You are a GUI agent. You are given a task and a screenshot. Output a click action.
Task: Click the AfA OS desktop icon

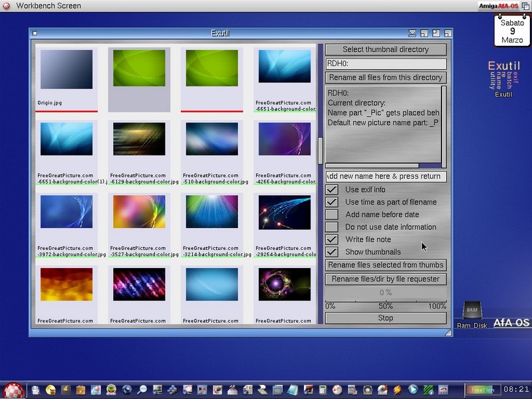511,323
